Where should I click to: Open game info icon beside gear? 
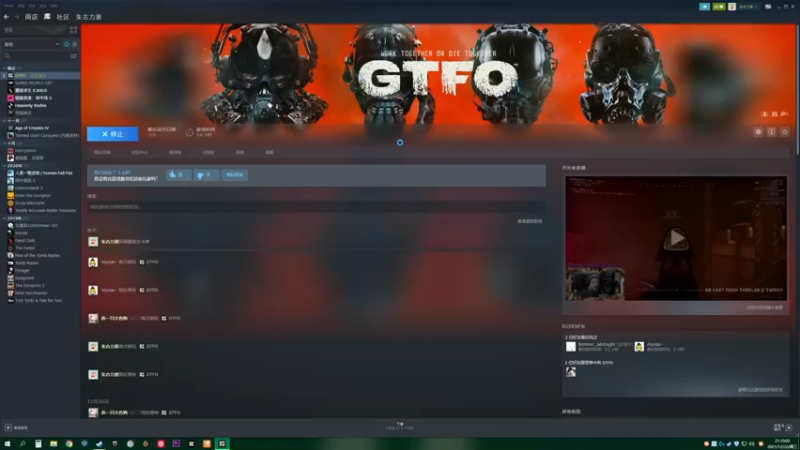click(x=771, y=132)
